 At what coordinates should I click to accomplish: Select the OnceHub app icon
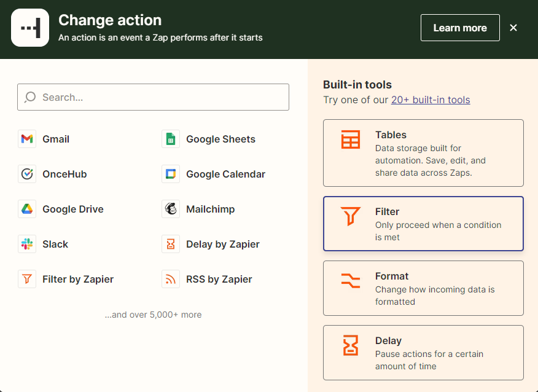click(27, 174)
